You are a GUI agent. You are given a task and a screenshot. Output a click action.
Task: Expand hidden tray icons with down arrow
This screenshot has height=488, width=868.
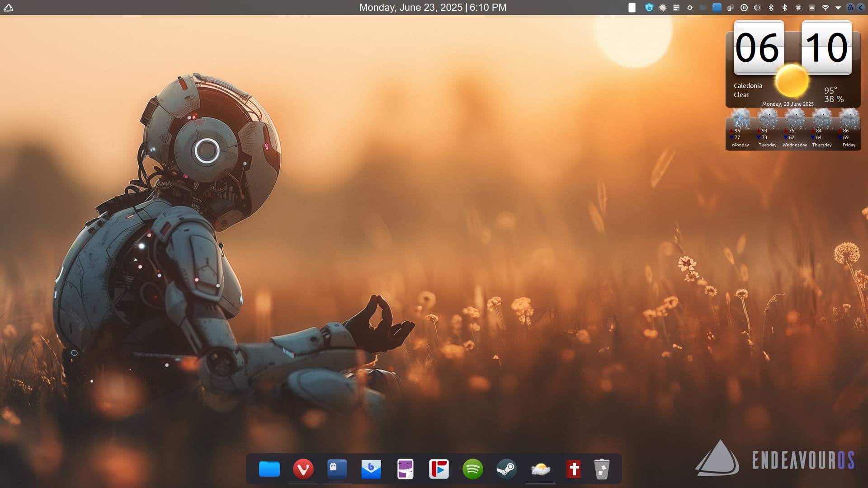tap(838, 8)
